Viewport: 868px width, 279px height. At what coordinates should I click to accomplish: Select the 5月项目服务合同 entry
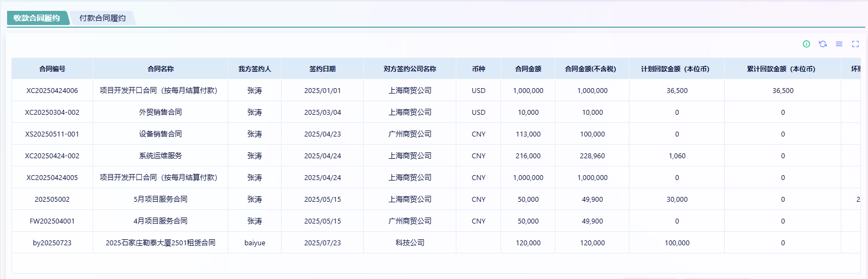coord(161,200)
